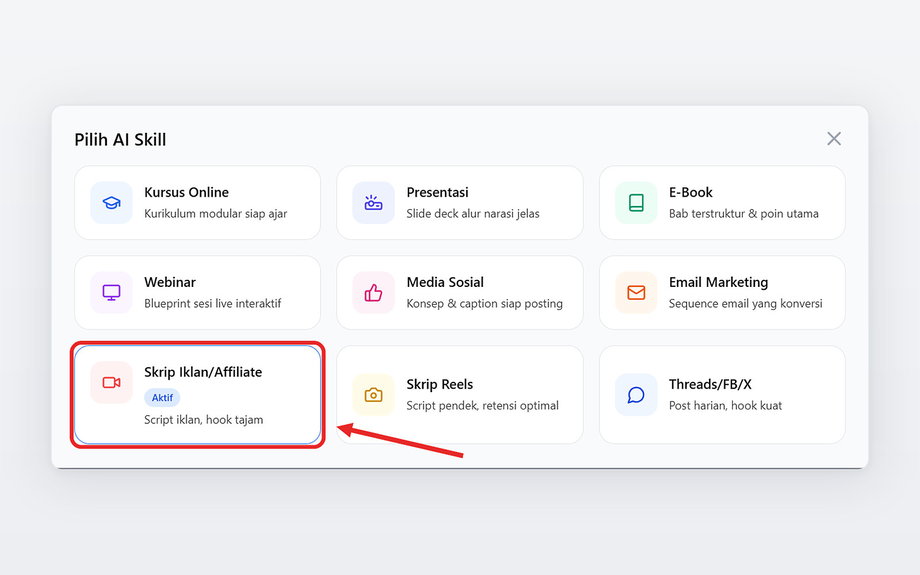Click the text 'Slide deck alur narasi jelas'
The image size is (920, 575).
coord(473,214)
